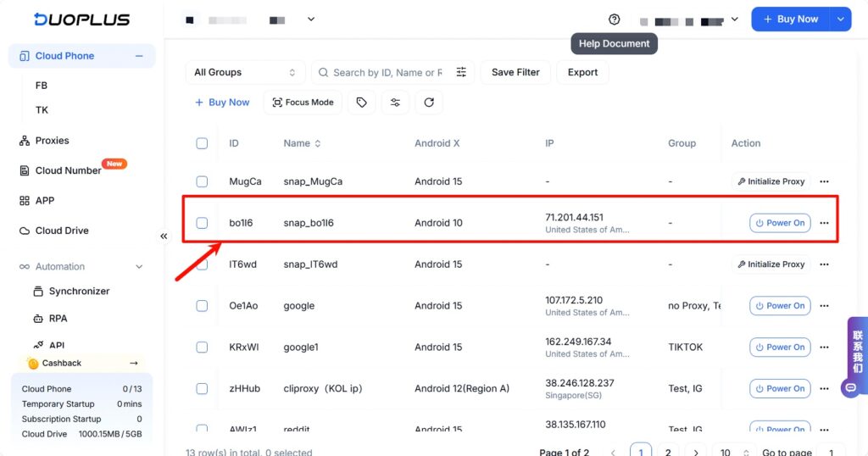Select the checkbox for the Oe1Ao row
This screenshot has height=456, width=868.
click(x=202, y=306)
